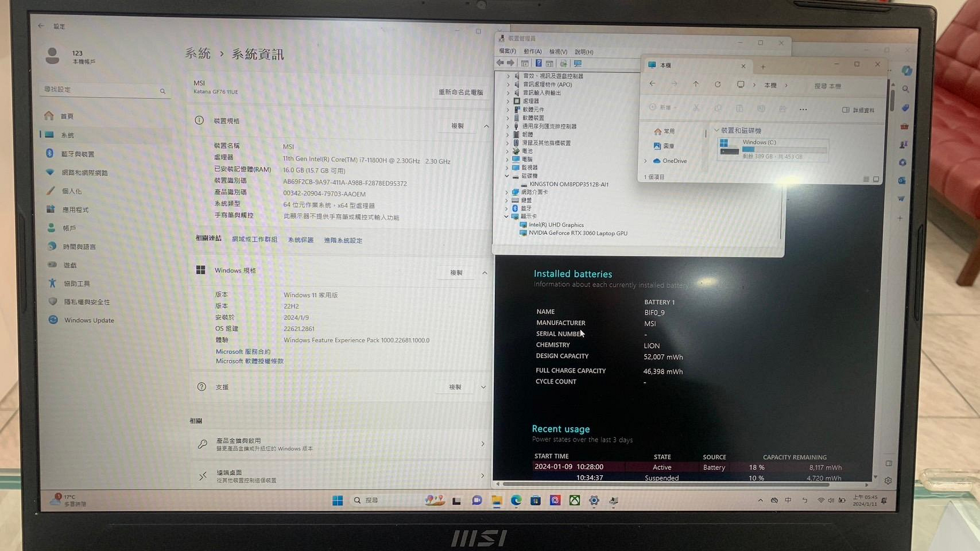This screenshot has height=551, width=980.
Task: Open 網路和網際網路 network settings
Action: pos(84,172)
